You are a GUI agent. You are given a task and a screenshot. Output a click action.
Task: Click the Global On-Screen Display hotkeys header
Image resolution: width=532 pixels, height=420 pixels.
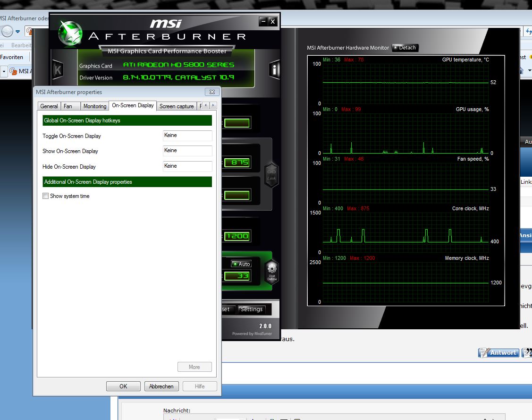click(127, 120)
